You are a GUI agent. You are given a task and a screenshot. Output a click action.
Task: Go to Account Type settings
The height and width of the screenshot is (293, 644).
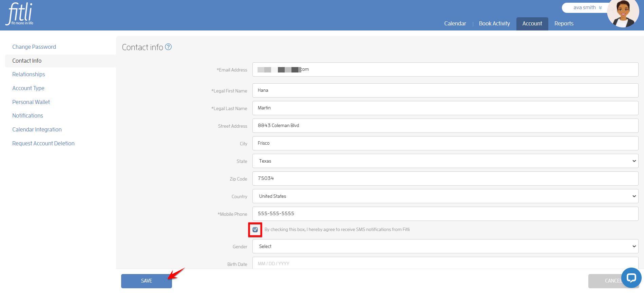29,88
